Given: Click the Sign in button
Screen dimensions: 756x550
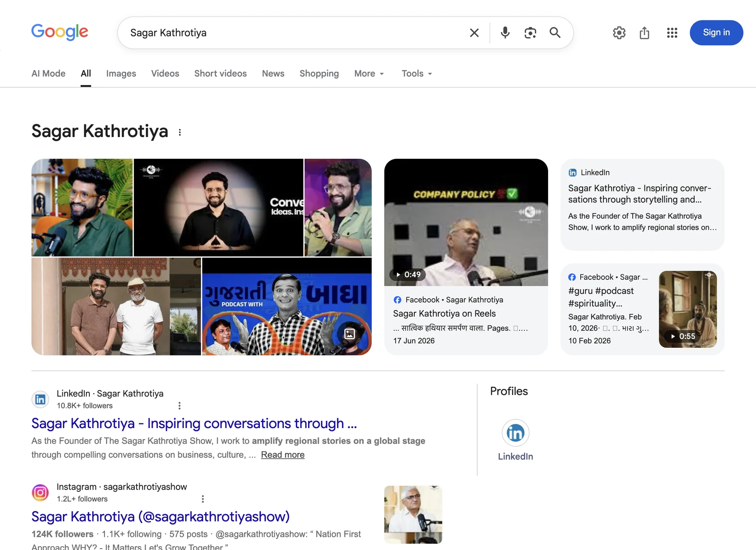Looking at the screenshot, I should 716,33.
